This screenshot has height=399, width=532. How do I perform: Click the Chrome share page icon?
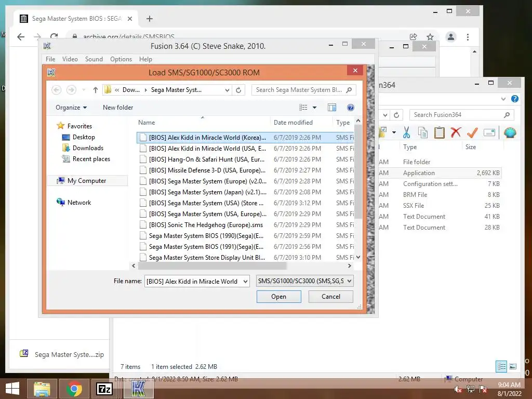(x=413, y=37)
